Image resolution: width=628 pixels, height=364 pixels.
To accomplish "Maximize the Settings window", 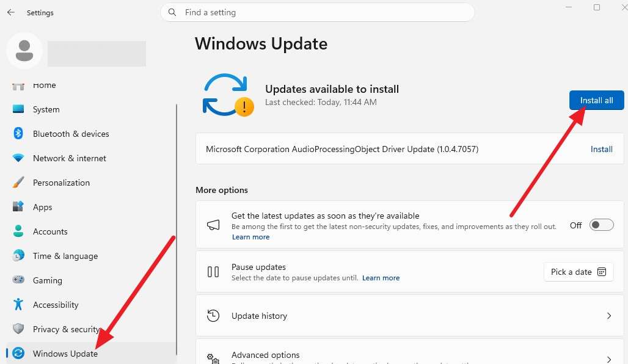I will pos(596,7).
